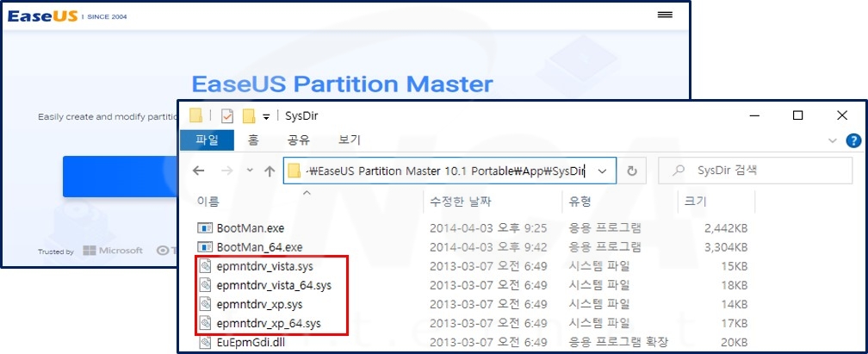Select the epmntdrv_xp.sys file
The width and height of the screenshot is (868, 354).
point(260,304)
